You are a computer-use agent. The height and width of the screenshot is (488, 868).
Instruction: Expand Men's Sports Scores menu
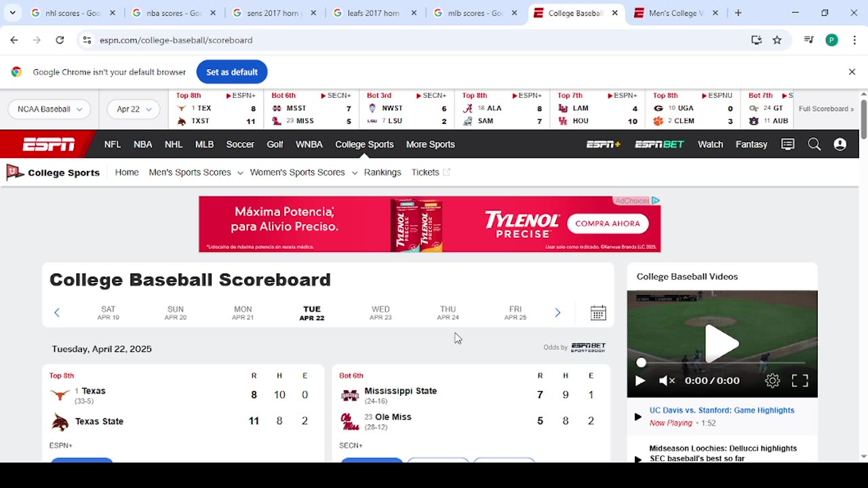click(195, 172)
